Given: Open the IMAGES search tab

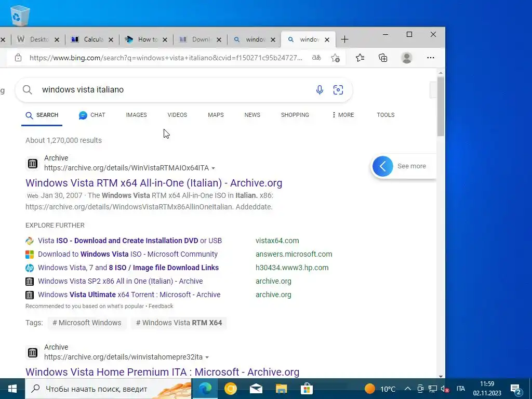Looking at the screenshot, I should pyautogui.click(x=137, y=115).
